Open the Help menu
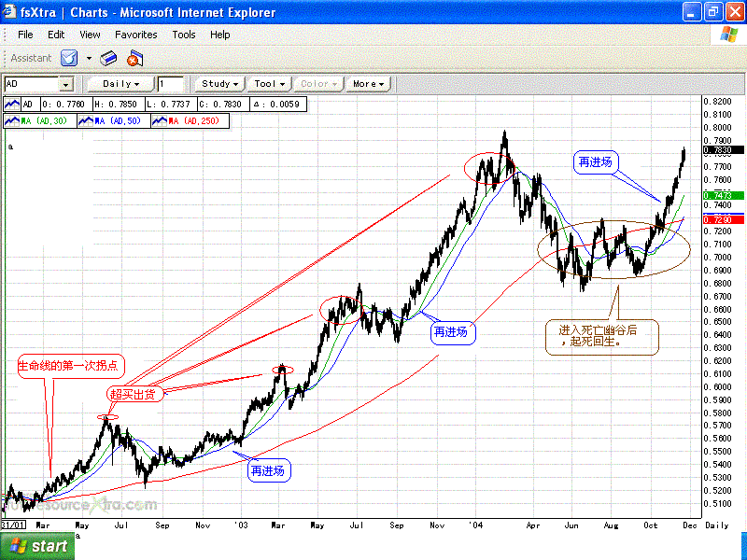 [219, 35]
